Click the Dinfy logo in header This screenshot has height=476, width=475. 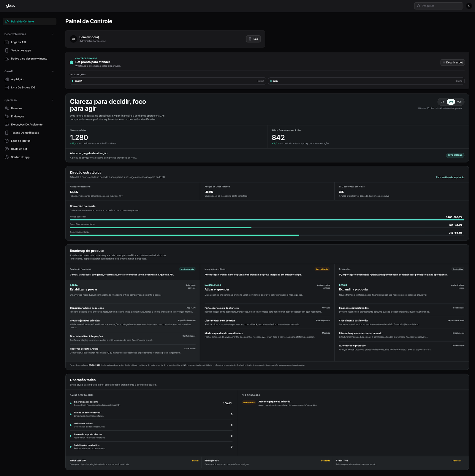click(10, 6)
